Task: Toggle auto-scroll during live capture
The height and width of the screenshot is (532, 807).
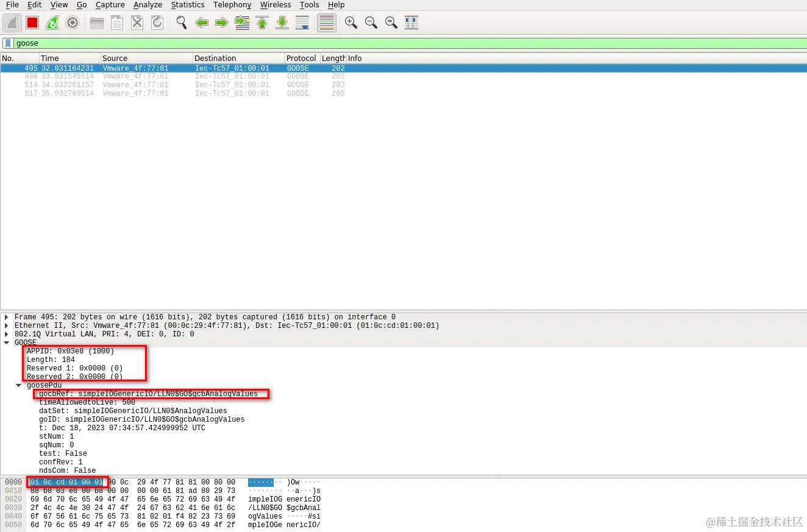Action: 302,23
